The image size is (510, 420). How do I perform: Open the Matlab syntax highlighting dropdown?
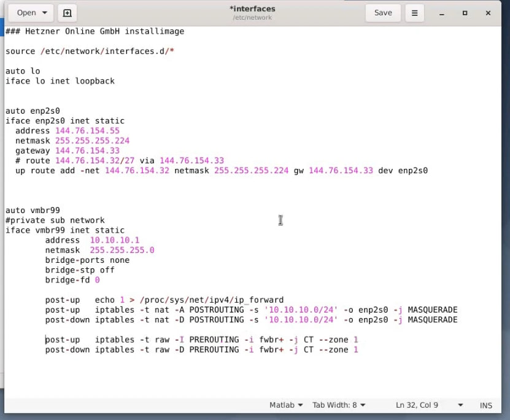(286, 405)
